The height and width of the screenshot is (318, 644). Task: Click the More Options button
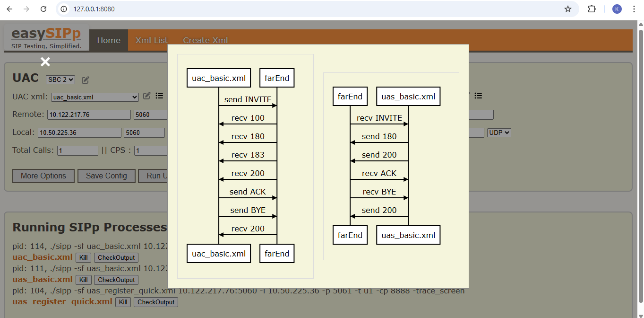(x=43, y=176)
